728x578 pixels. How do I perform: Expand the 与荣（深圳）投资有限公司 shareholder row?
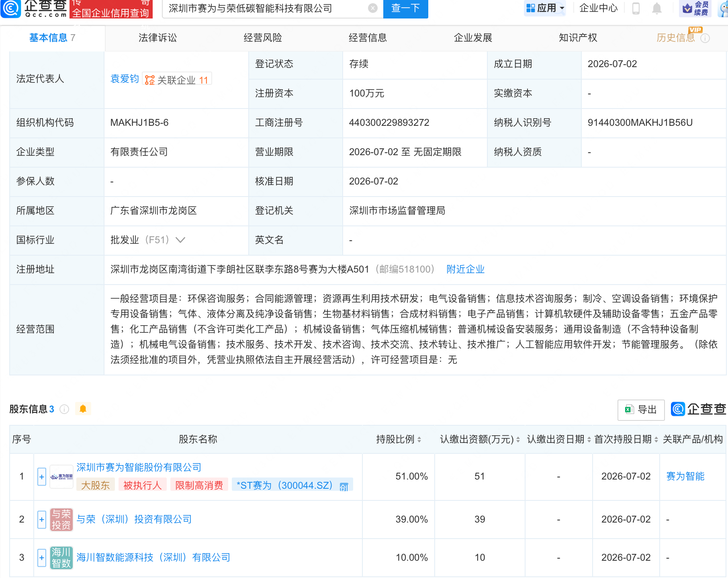coord(42,519)
